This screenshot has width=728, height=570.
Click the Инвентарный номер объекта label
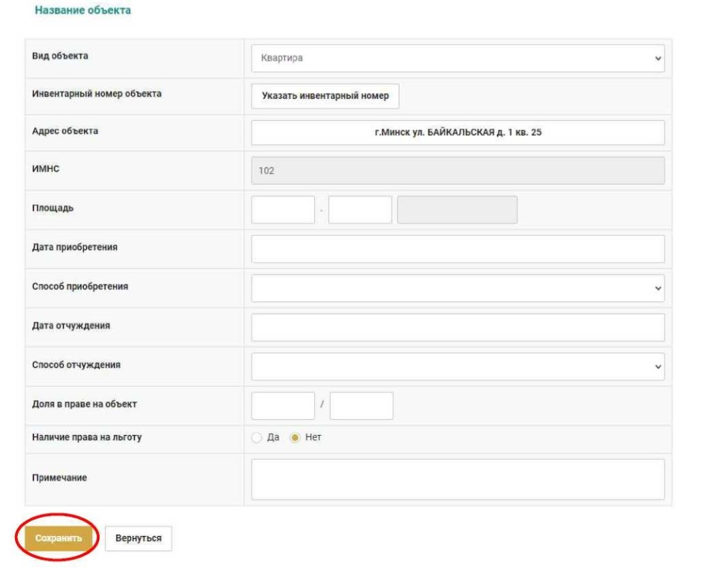97,94
